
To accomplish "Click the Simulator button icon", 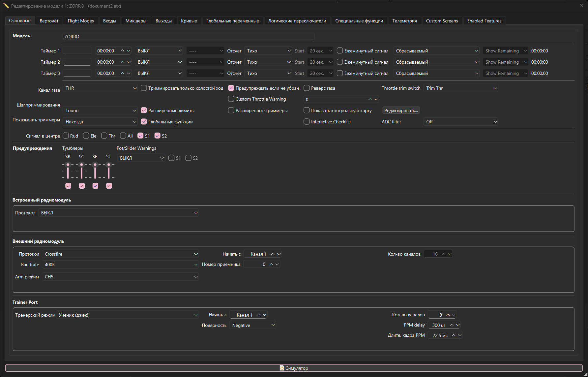I will (282, 368).
